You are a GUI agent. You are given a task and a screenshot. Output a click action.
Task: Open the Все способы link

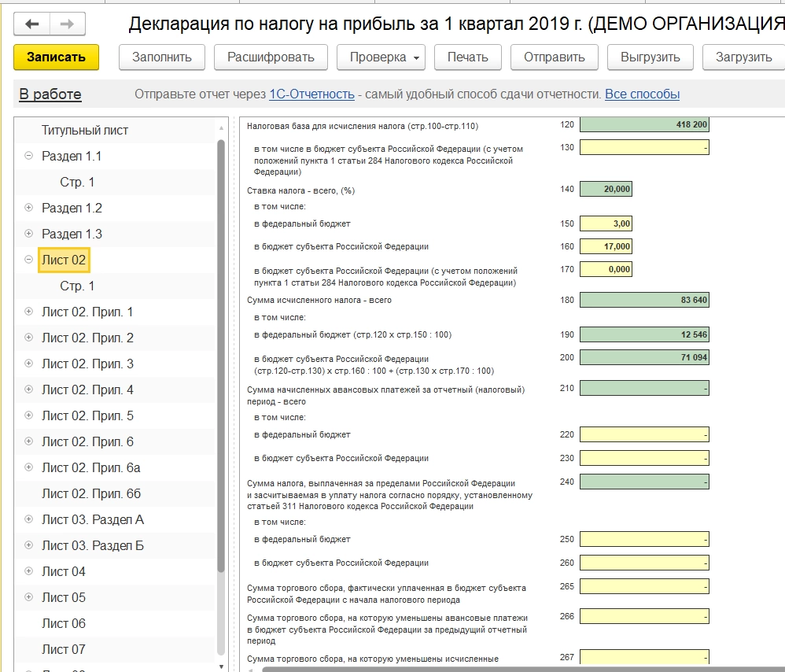pyautogui.click(x=642, y=94)
